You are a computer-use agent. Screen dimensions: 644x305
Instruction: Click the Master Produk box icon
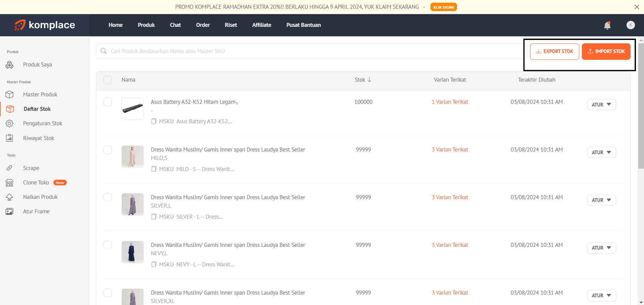pos(9,94)
